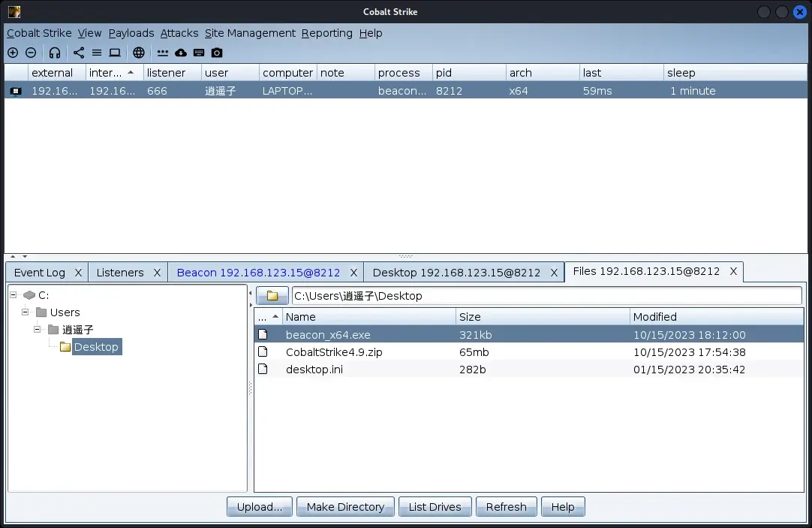
Task: Open screenshots with the camera icon
Action: (x=217, y=53)
